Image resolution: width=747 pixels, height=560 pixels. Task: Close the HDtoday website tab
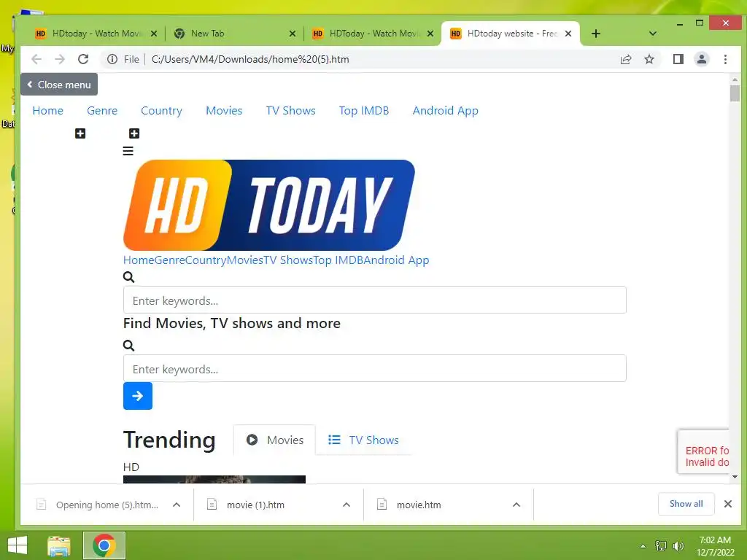pos(568,34)
